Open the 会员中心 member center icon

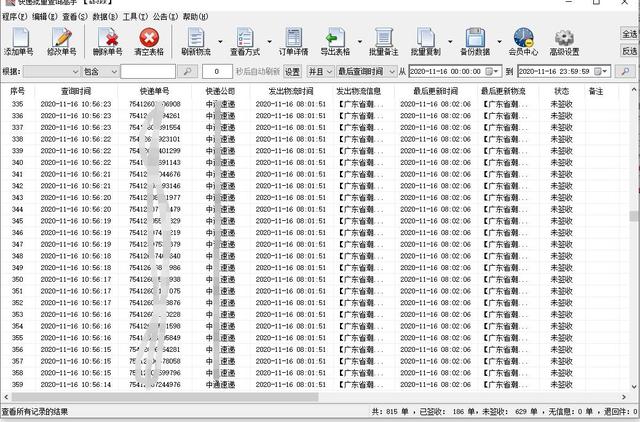(x=523, y=41)
